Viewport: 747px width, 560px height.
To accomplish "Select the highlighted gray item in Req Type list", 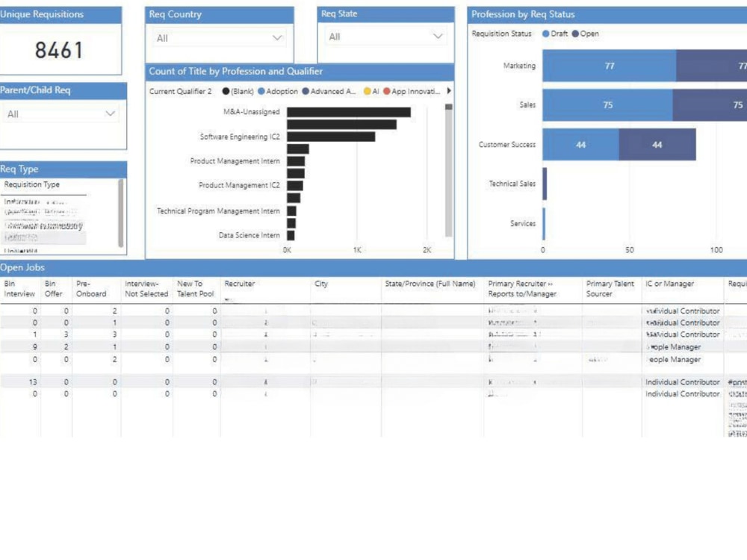I will coord(45,236).
